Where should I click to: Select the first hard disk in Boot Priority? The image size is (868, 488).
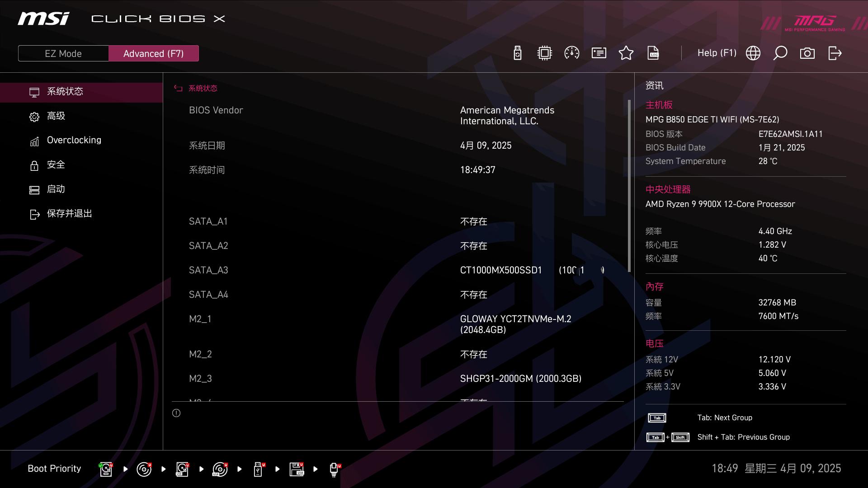click(x=105, y=469)
